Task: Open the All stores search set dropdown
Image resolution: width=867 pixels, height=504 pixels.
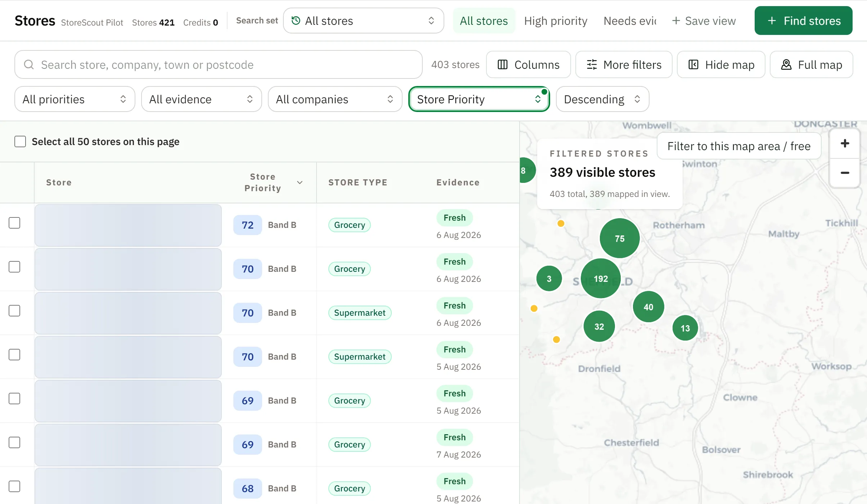Action: click(363, 21)
